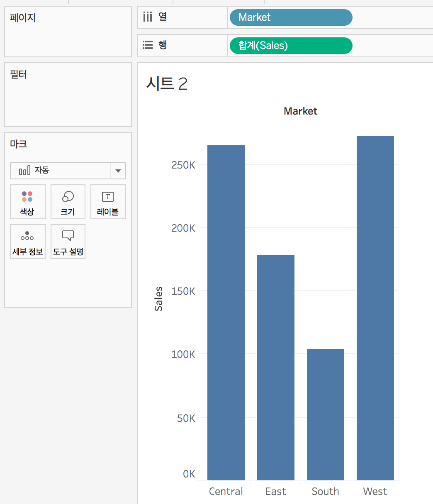
Task: Click inside the 페이지 pages shelf
Action: click(x=68, y=32)
